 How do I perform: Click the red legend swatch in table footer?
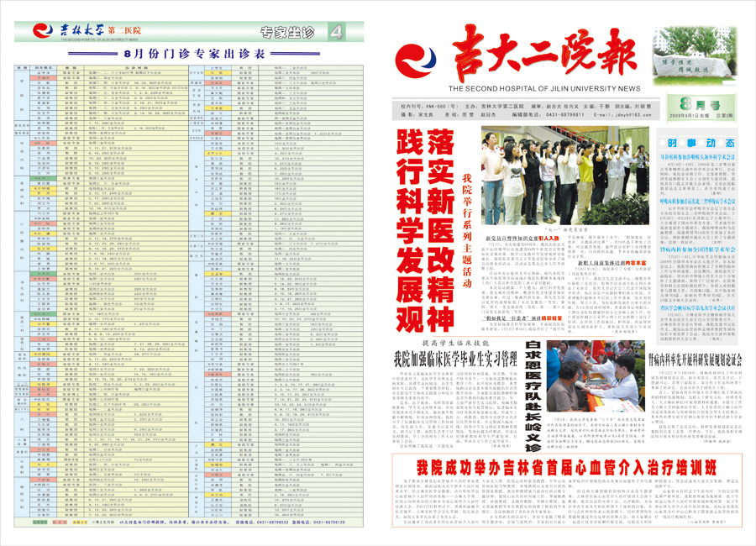pyautogui.click(x=60, y=522)
